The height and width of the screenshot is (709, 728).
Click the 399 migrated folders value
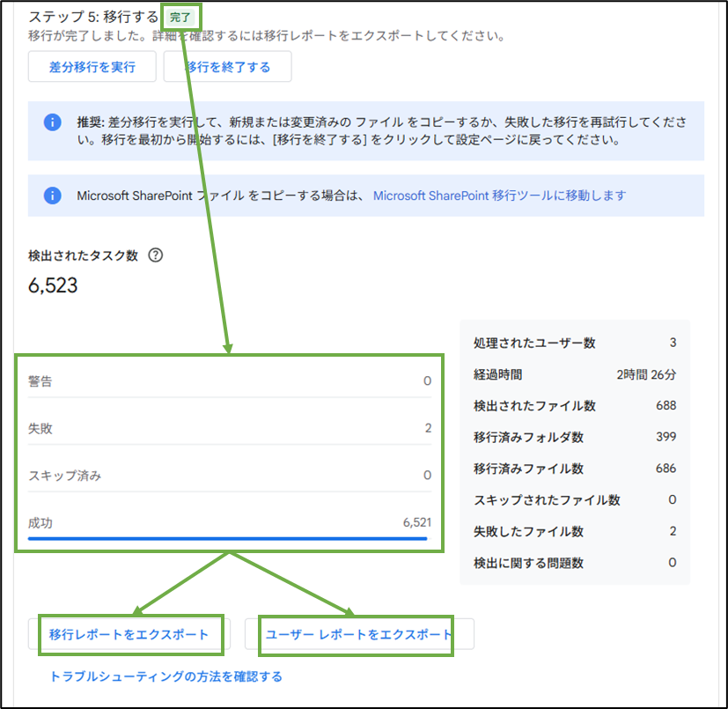pos(665,436)
